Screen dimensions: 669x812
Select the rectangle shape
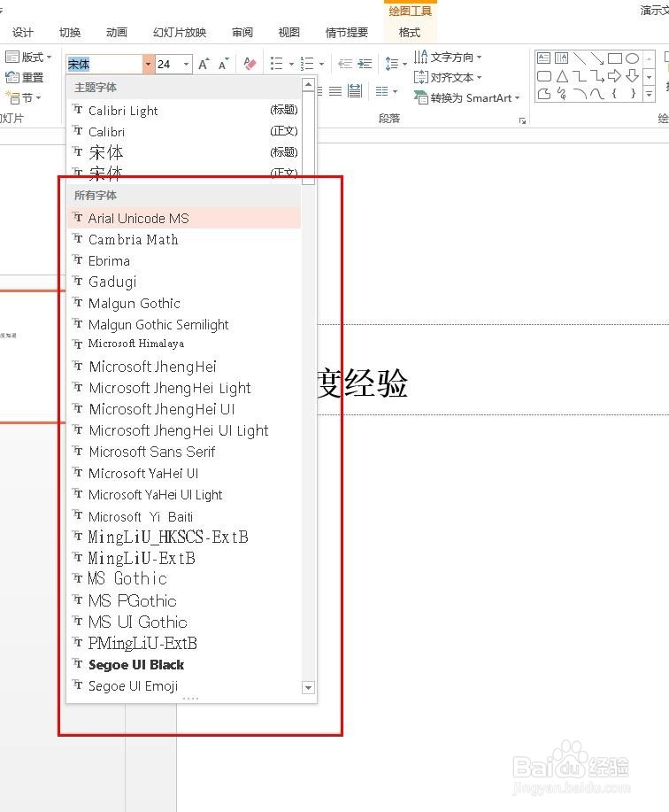[615, 58]
